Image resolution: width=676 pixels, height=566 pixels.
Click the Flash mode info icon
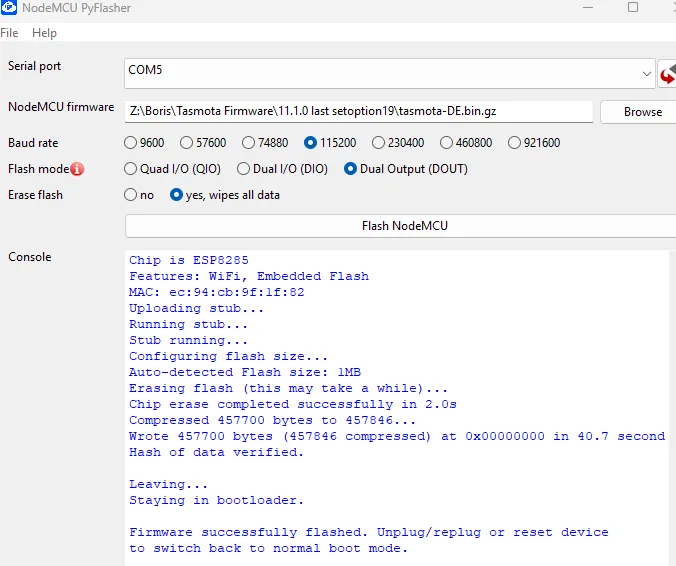point(77,169)
